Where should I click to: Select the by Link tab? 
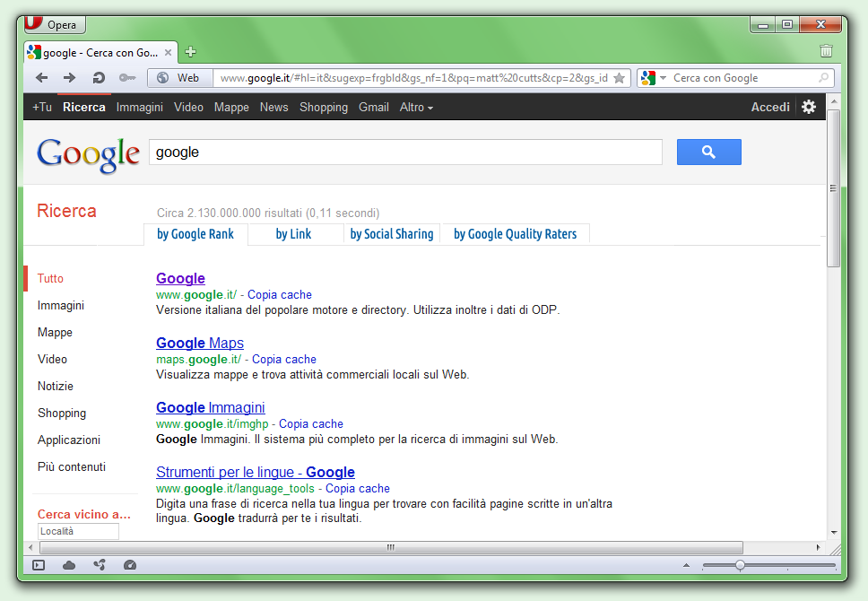(293, 234)
